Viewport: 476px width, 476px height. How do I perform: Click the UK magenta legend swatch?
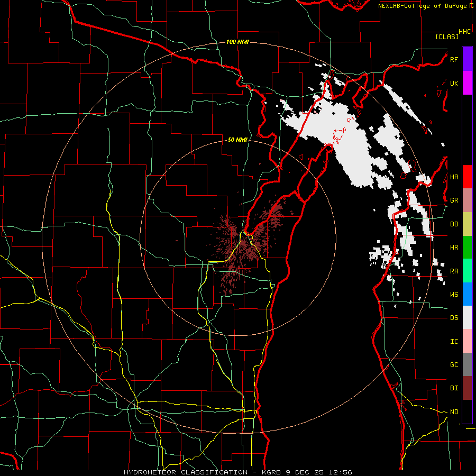click(x=467, y=83)
